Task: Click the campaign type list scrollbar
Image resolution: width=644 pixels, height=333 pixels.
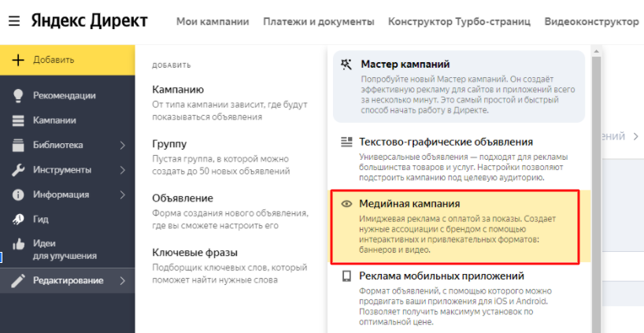Action: 596,189
